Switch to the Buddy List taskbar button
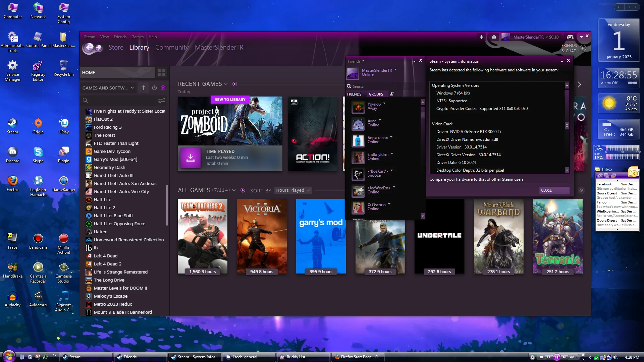The height and width of the screenshot is (362, 644). 304,357
